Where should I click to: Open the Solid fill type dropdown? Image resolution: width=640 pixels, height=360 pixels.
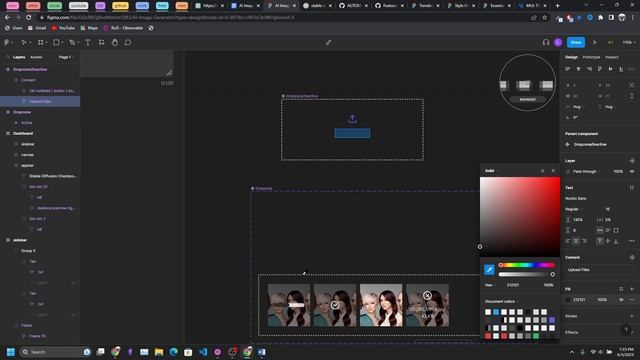(x=491, y=171)
